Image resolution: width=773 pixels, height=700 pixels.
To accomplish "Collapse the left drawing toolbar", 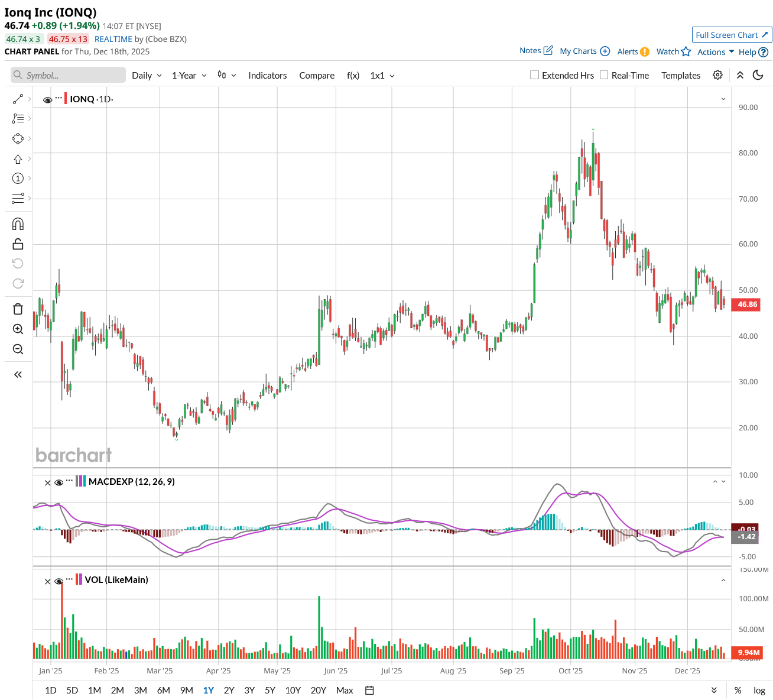I will pyautogui.click(x=18, y=374).
